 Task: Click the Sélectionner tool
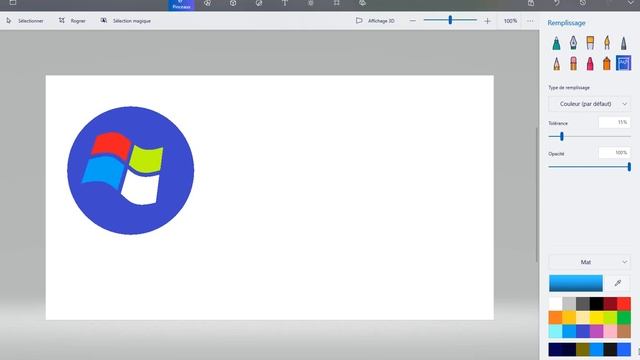[x=25, y=21]
